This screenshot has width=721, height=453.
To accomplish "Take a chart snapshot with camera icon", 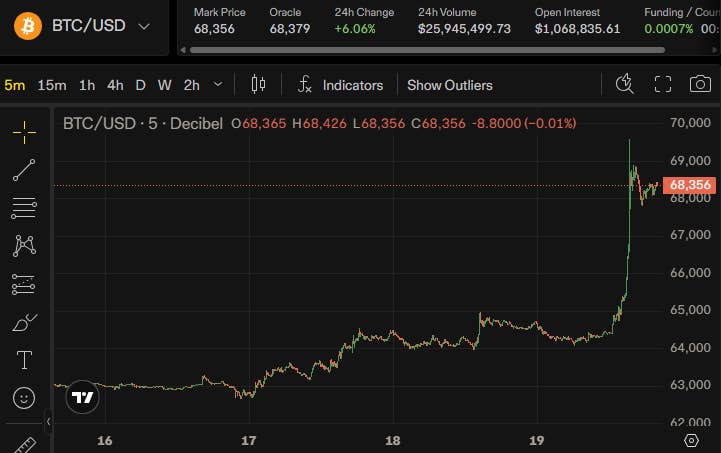I will tap(700, 84).
